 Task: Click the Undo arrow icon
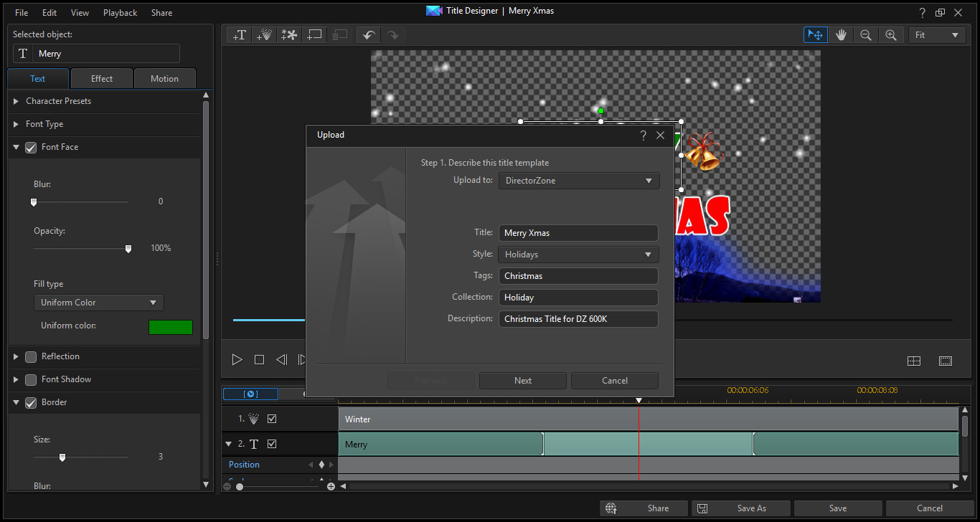click(x=368, y=35)
